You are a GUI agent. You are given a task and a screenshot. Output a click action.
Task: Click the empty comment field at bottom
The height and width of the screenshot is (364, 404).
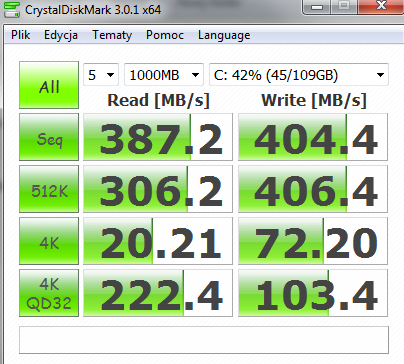click(204, 340)
